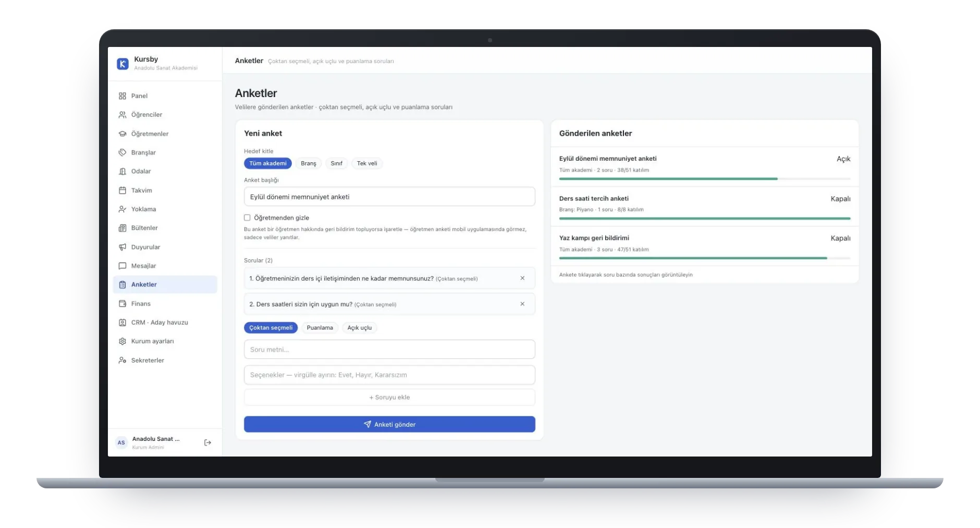Viewport: 980px width, 528px height.
Task: Click the Bültenler newspaper icon
Action: [123, 228]
